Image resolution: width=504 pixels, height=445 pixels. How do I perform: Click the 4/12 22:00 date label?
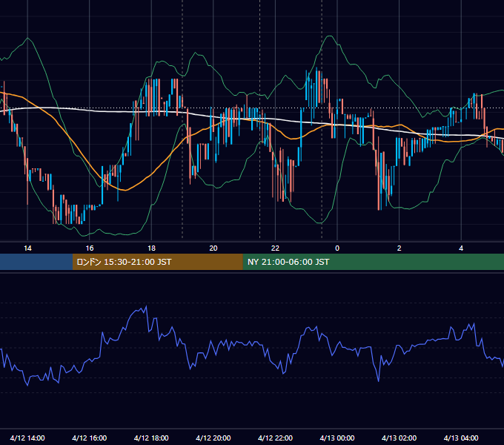point(275,438)
